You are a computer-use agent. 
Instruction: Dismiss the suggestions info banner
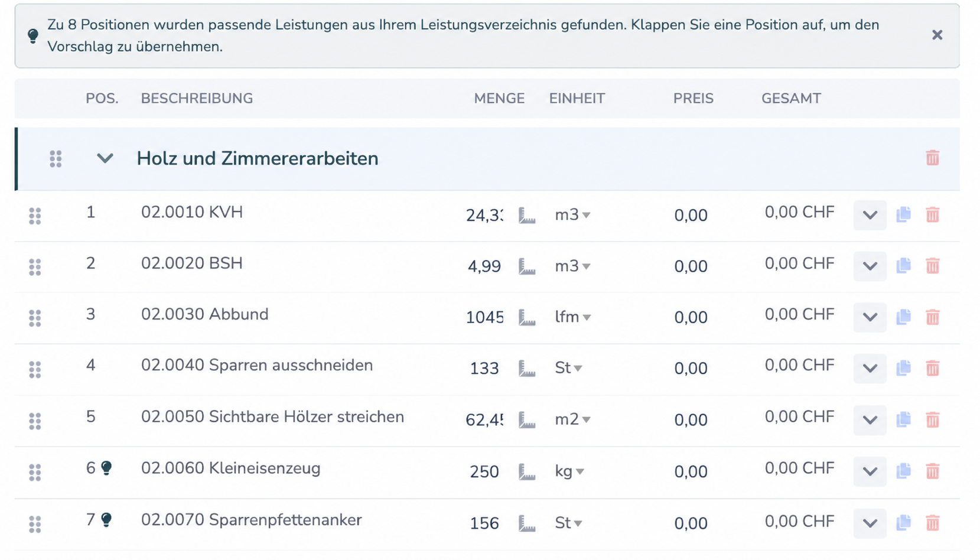pyautogui.click(x=937, y=35)
